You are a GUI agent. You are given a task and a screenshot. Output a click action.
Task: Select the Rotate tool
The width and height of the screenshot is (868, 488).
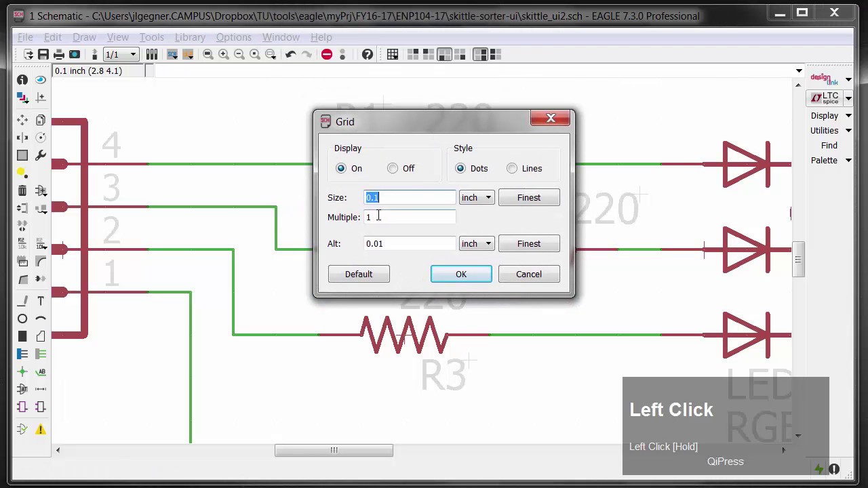click(x=41, y=138)
